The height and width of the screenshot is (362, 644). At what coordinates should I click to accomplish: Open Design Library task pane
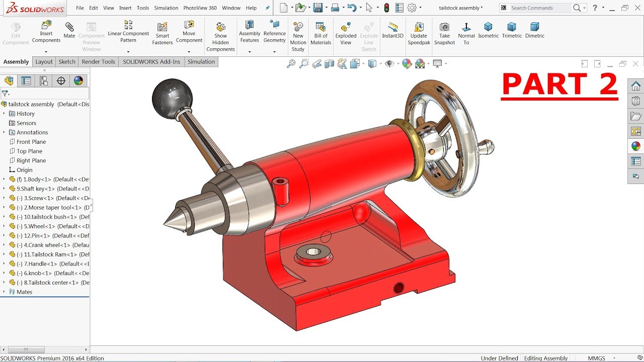636,101
